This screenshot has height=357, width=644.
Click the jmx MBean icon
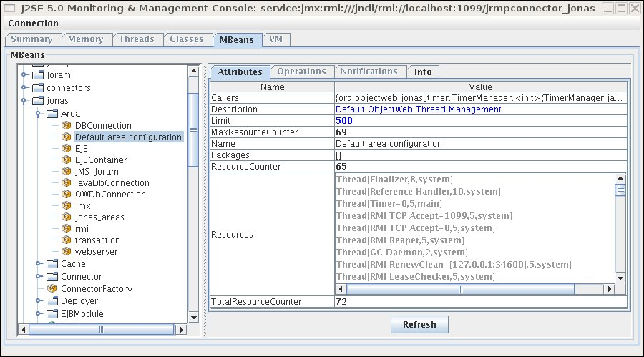click(66, 205)
